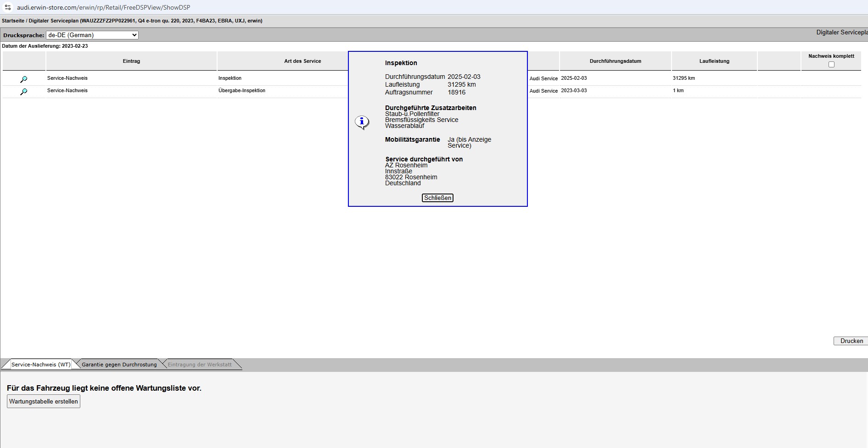Click the Eintrag column header
The image size is (868, 448).
(131, 61)
